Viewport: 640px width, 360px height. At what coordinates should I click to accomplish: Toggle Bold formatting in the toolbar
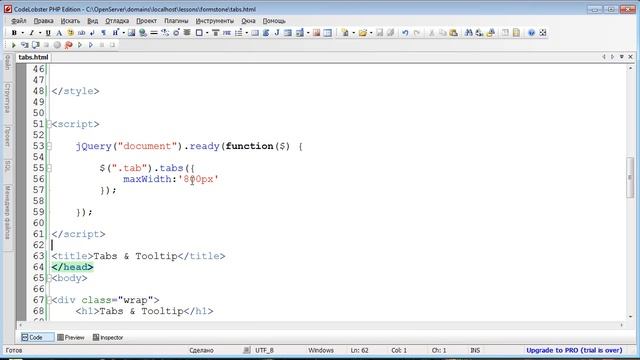pos(14,33)
